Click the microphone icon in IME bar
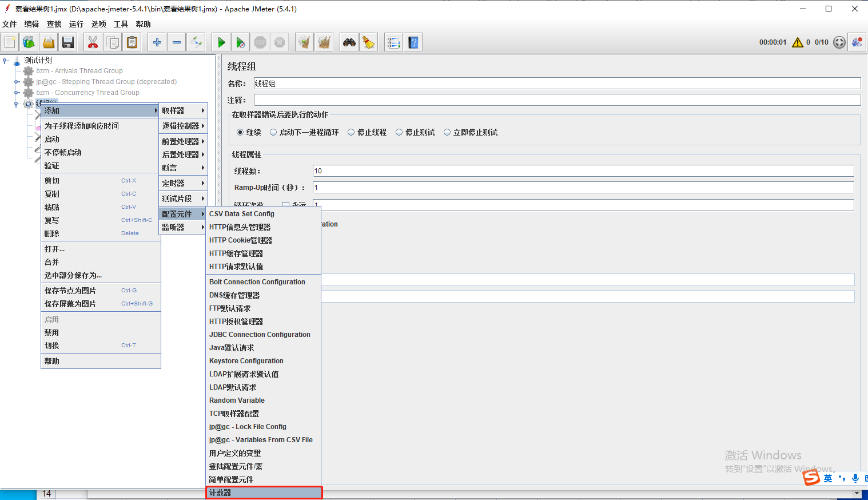 855,478
